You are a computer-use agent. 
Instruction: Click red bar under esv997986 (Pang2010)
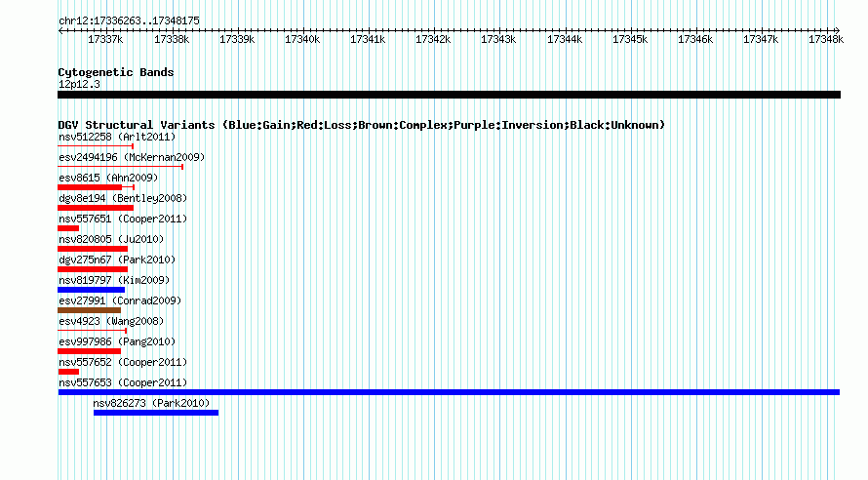[x=89, y=351]
